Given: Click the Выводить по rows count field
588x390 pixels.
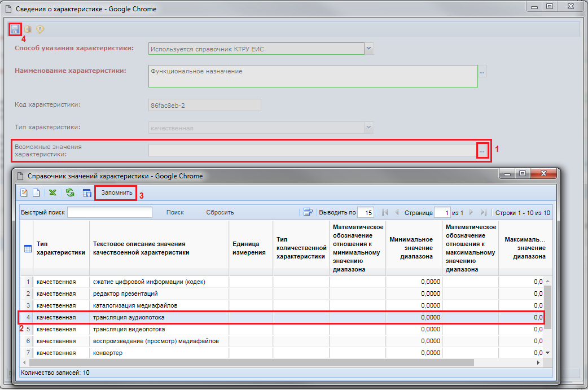Looking at the screenshot, I should click(x=366, y=213).
